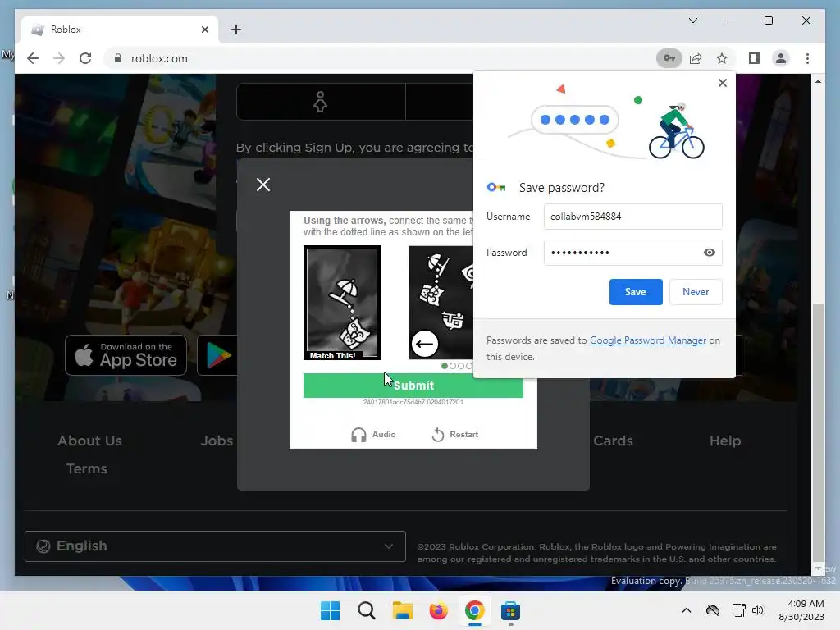Screen dimensions: 840x630
Task: Open Chrome three-dot menu
Action: click(807, 58)
